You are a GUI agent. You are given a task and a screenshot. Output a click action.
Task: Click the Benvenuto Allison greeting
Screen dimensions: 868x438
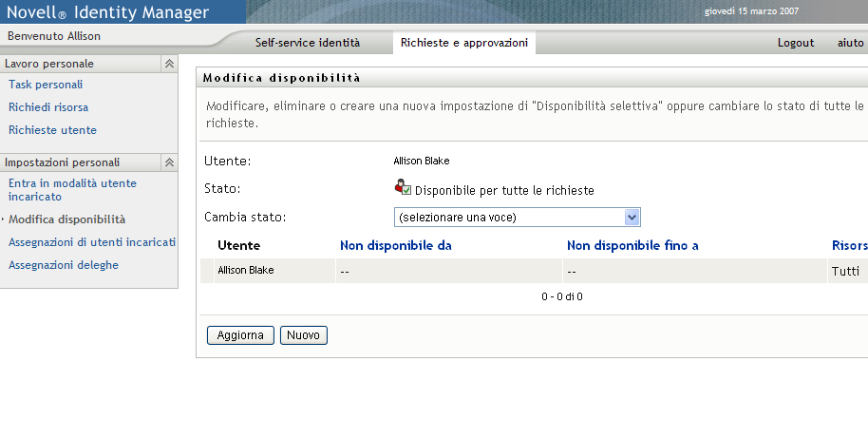pyautogui.click(x=54, y=36)
